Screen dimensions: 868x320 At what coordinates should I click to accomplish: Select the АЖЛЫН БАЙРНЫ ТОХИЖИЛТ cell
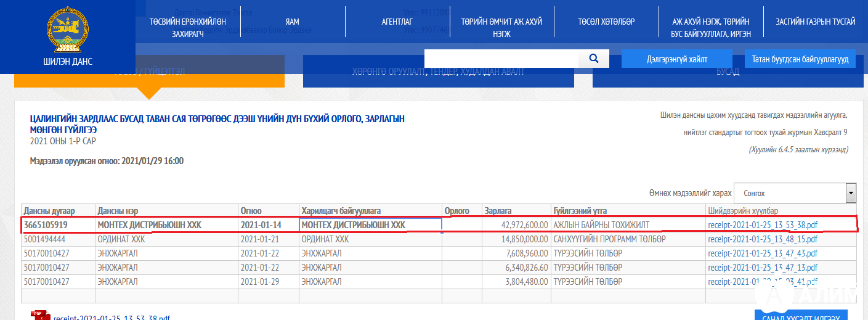[x=628, y=225]
